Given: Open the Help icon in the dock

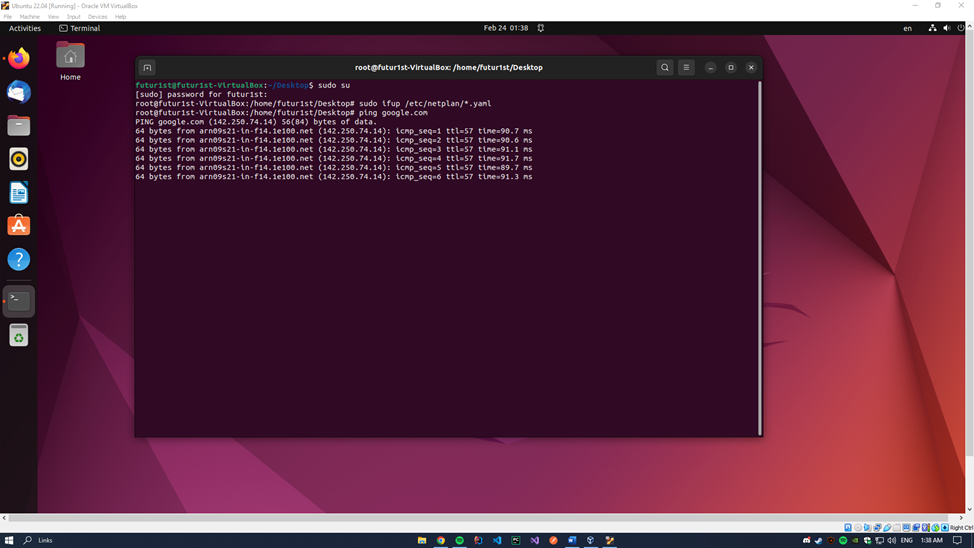Looking at the screenshot, I should [x=19, y=259].
